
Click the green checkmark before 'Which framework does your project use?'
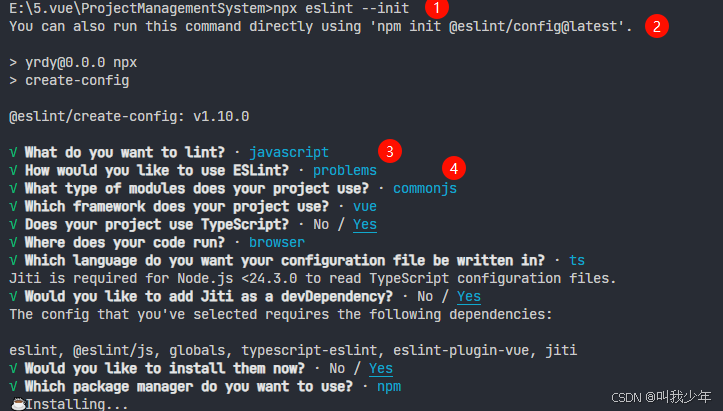pyautogui.click(x=13, y=206)
